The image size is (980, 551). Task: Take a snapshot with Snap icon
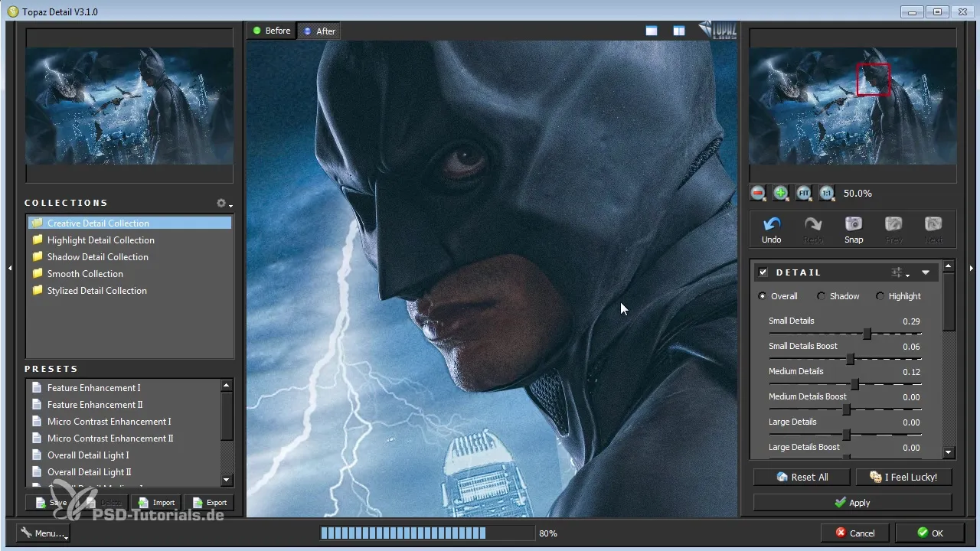tap(854, 224)
